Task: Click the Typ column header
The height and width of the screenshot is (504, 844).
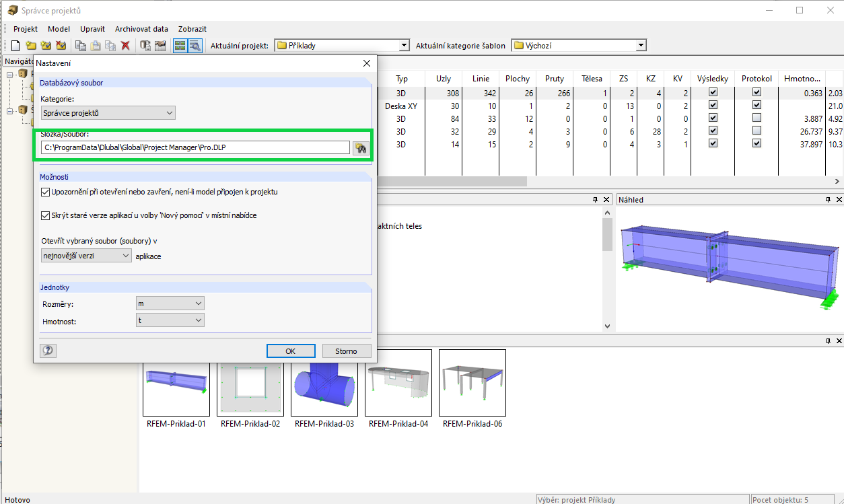Action: pyautogui.click(x=402, y=79)
